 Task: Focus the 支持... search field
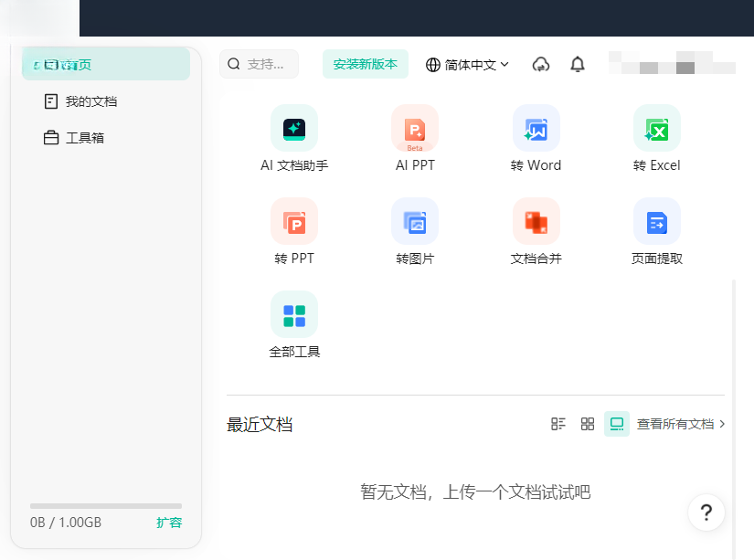pyautogui.click(x=260, y=64)
